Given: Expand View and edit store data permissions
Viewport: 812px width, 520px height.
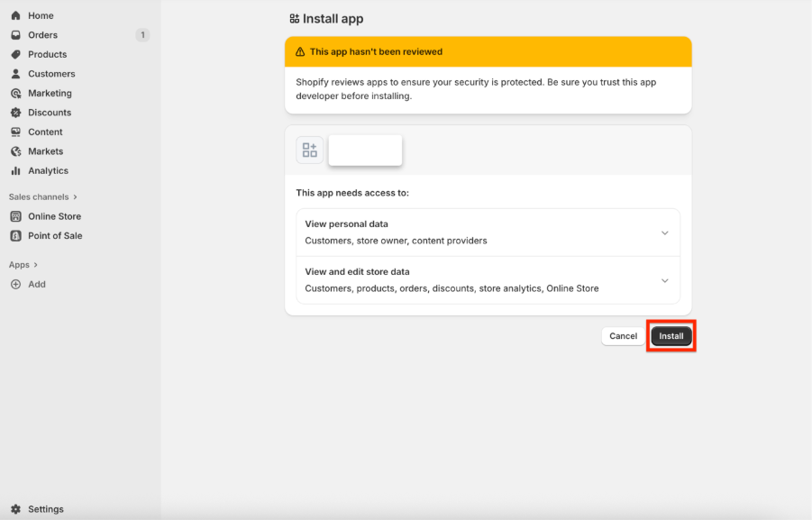Looking at the screenshot, I should [x=665, y=280].
